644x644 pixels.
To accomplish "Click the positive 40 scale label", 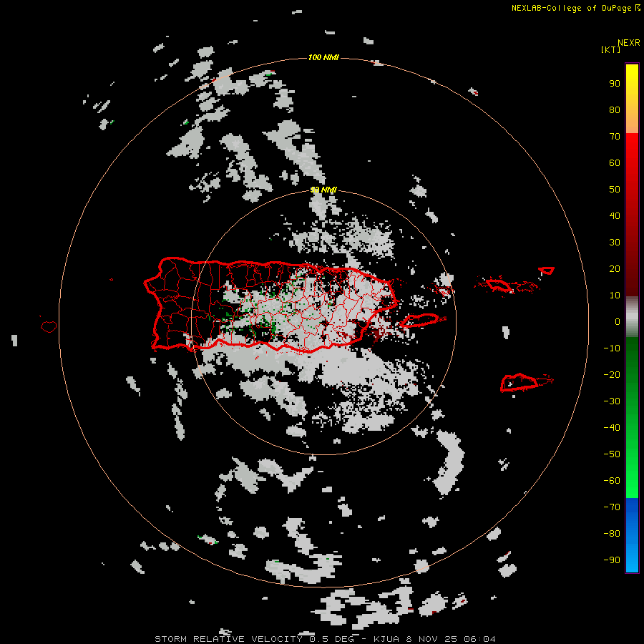I will [615, 216].
